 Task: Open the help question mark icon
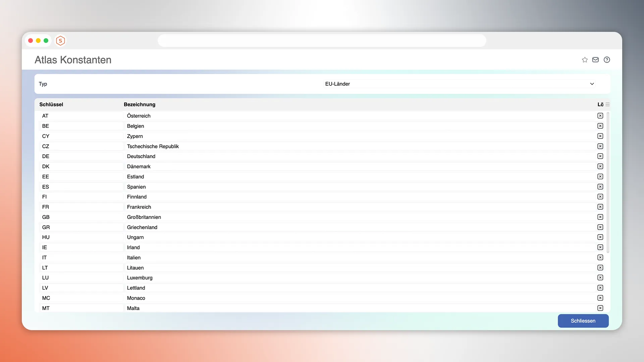click(607, 60)
